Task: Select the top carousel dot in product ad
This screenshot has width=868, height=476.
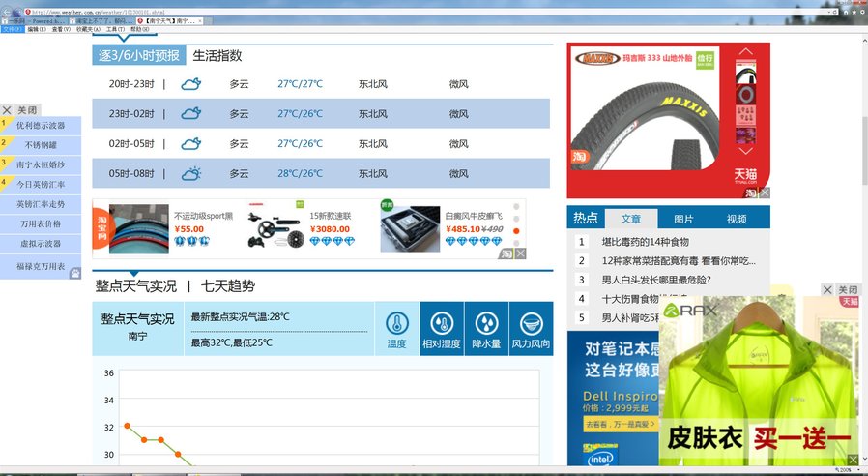Action: pyautogui.click(x=516, y=206)
